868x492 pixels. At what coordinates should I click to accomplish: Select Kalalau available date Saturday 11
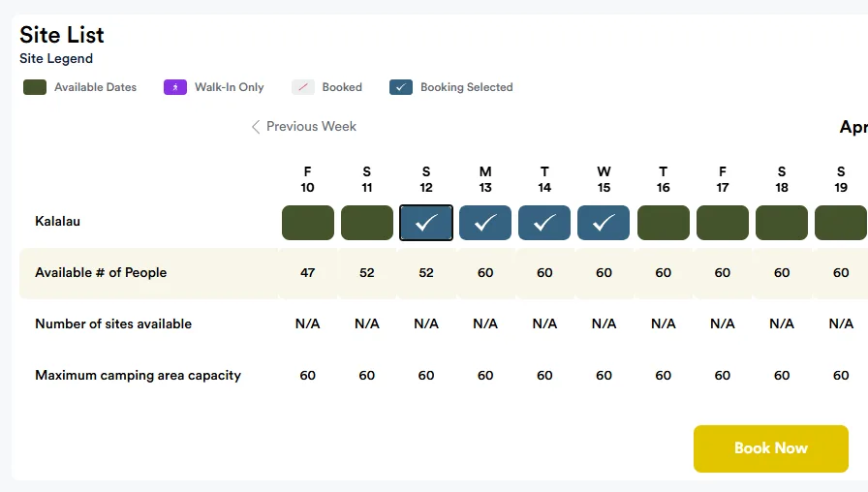tap(367, 223)
